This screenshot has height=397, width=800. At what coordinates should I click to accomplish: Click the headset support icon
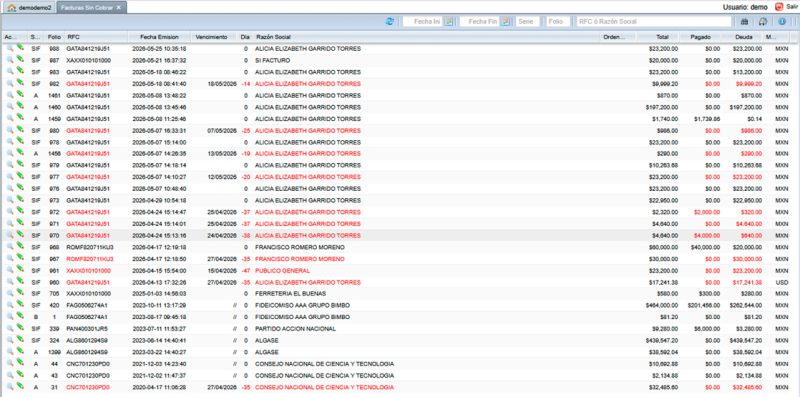(x=763, y=21)
